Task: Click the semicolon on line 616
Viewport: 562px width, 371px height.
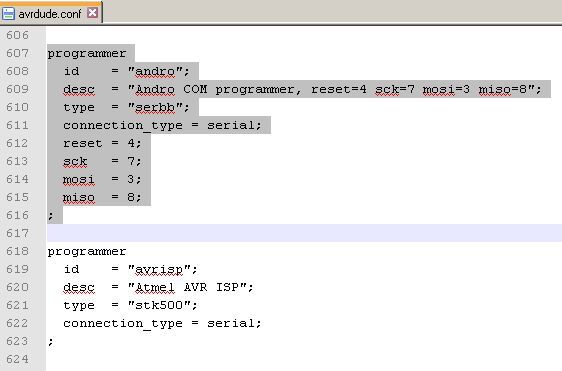Action: pyautogui.click(x=51, y=215)
